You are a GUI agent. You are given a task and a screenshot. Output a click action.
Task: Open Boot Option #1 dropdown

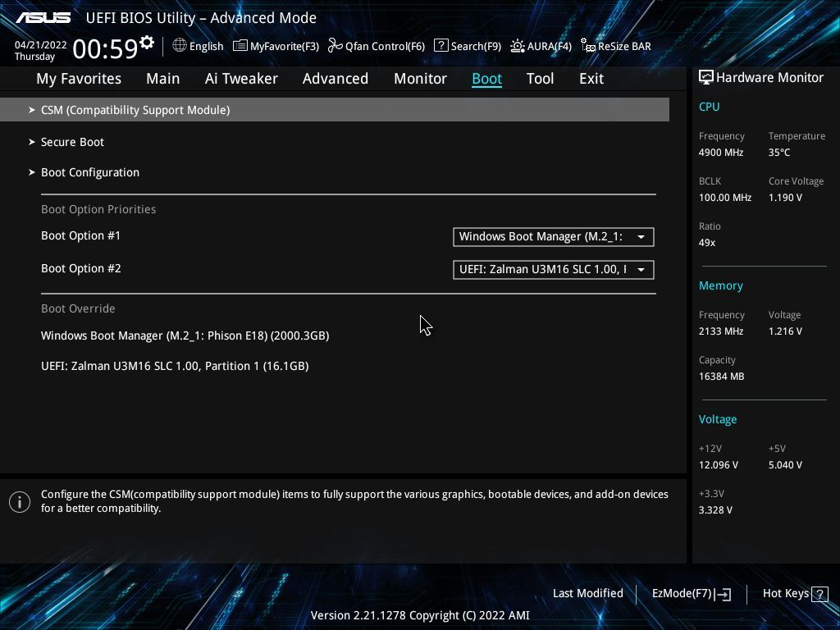pyautogui.click(x=554, y=237)
